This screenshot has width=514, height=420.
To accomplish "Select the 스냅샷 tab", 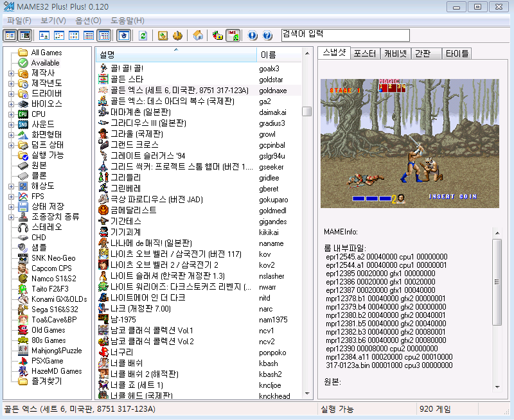I will click(334, 53).
